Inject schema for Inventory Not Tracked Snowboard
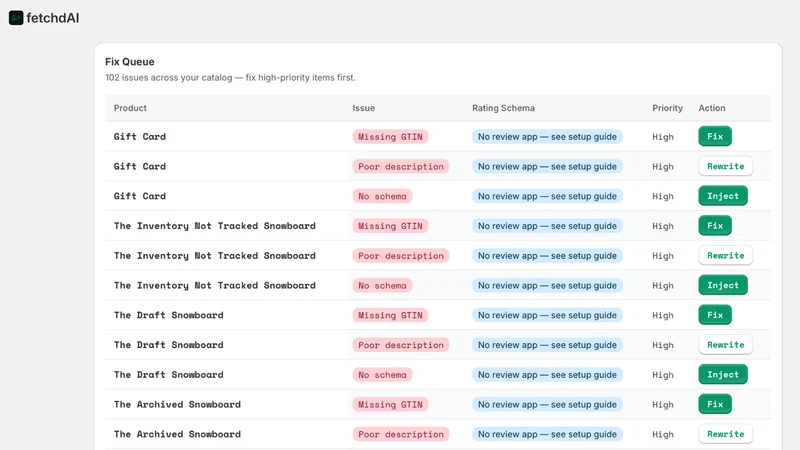Screen dimensions: 800x450 pos(723,285)
